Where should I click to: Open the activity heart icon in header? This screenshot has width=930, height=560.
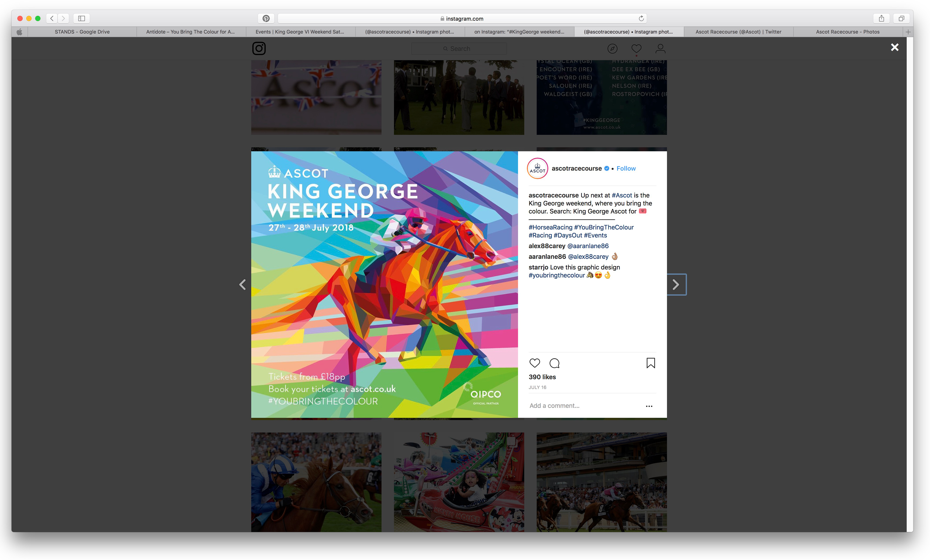pyautogui.click(x=636, y=49)
